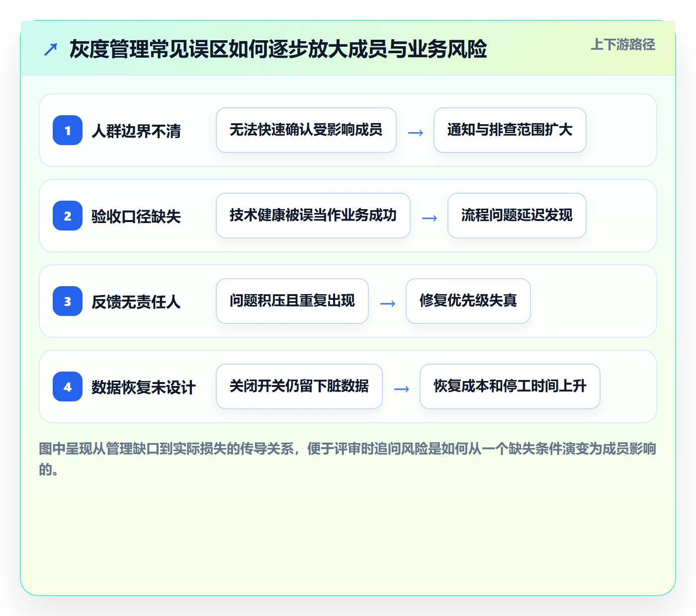Click the 问题积压且重复出现 box
Viewport: 696px width, 616px height.
coord(292,301)
